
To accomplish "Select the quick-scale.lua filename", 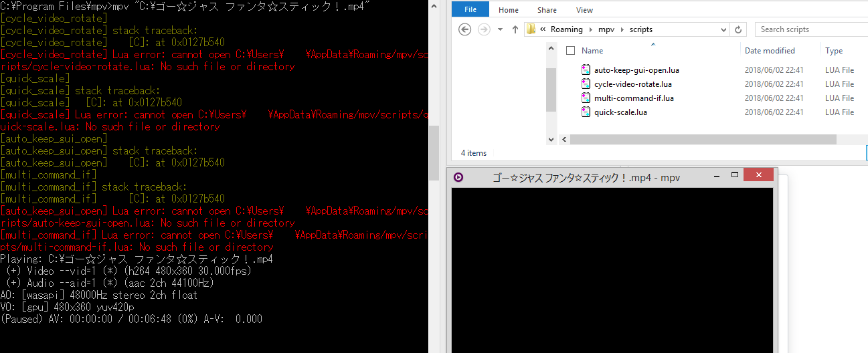I will (620, 112).
